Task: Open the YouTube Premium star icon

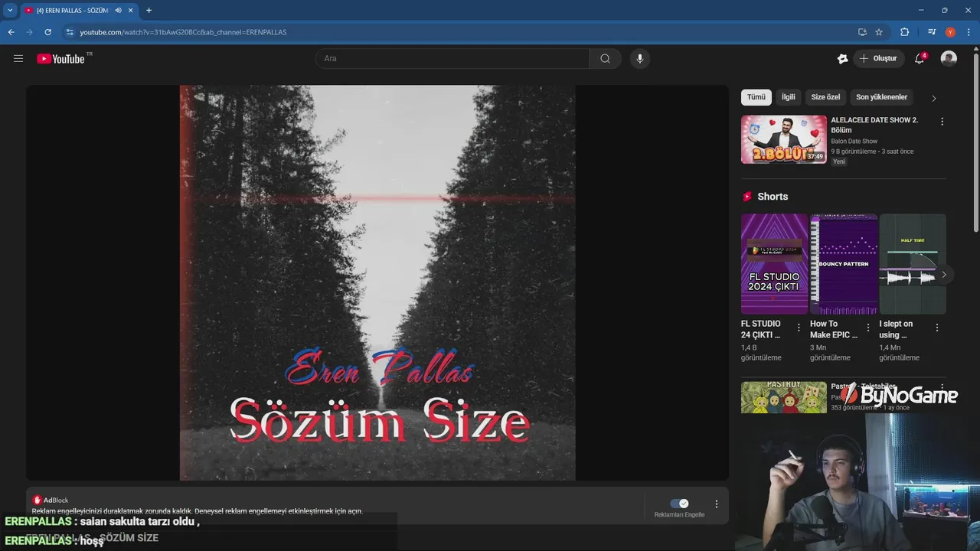Action: 842,58
